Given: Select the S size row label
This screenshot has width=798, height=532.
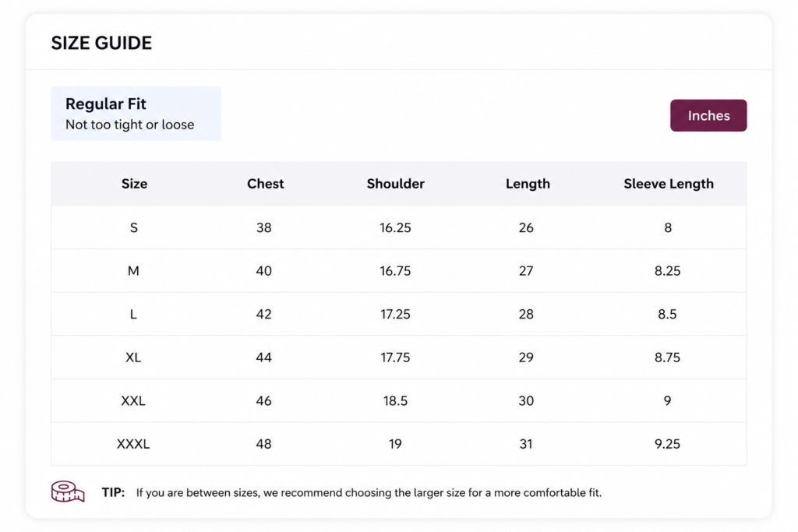Looking at the screenshot, I should (x=134, y=227).
